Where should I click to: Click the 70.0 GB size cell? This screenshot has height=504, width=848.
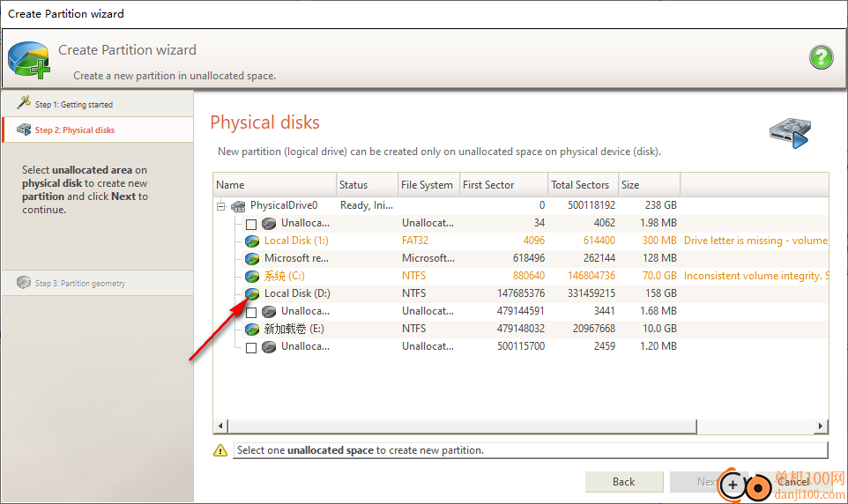(x=659, y=276)
